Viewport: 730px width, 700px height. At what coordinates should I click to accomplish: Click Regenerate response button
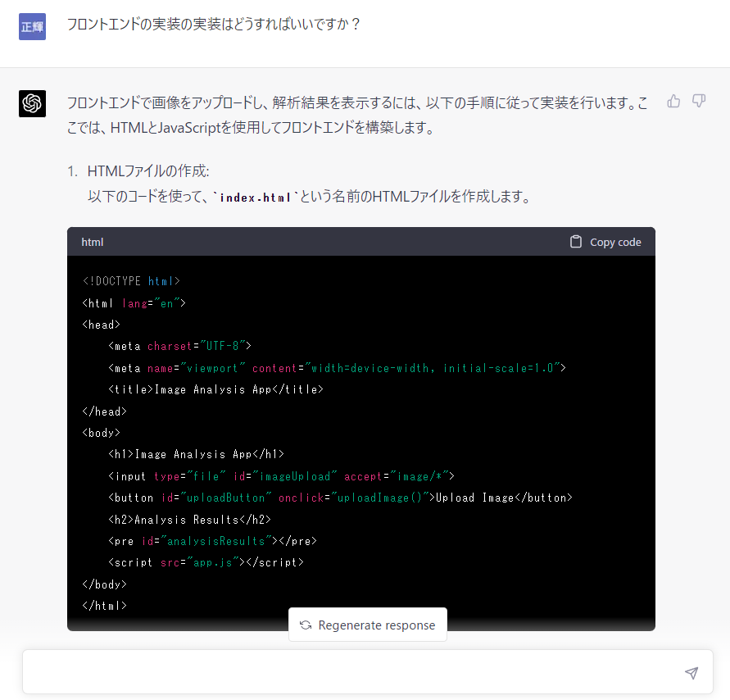(x=368, y=625)
